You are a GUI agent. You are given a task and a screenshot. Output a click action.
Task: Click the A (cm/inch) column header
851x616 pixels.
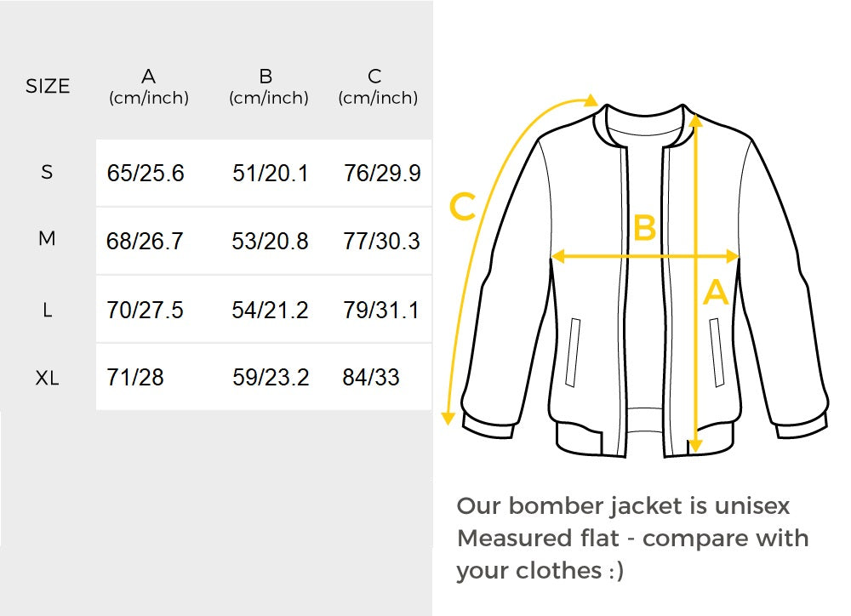[x=150, y=86]
